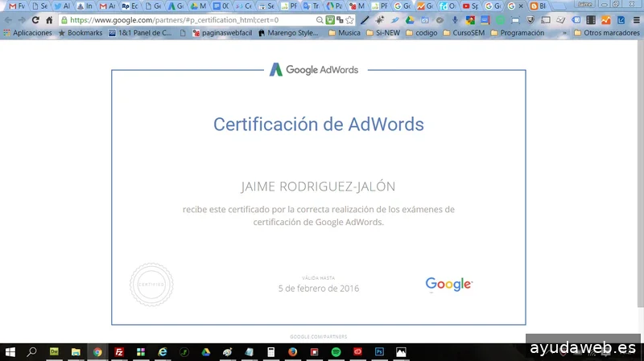Open the Programación bookmarks folder

[x=517, y=33]
